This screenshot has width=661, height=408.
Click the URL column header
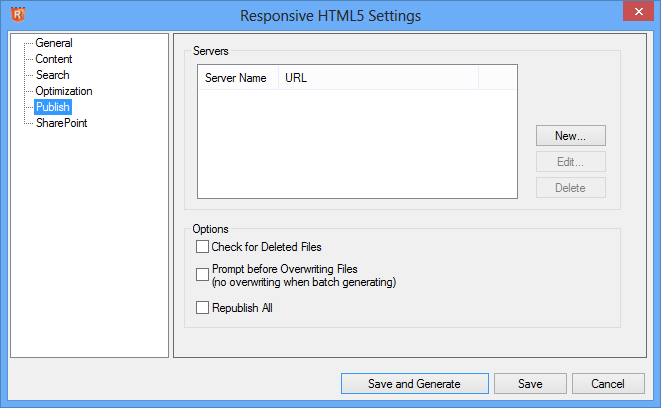pos(378,77)
